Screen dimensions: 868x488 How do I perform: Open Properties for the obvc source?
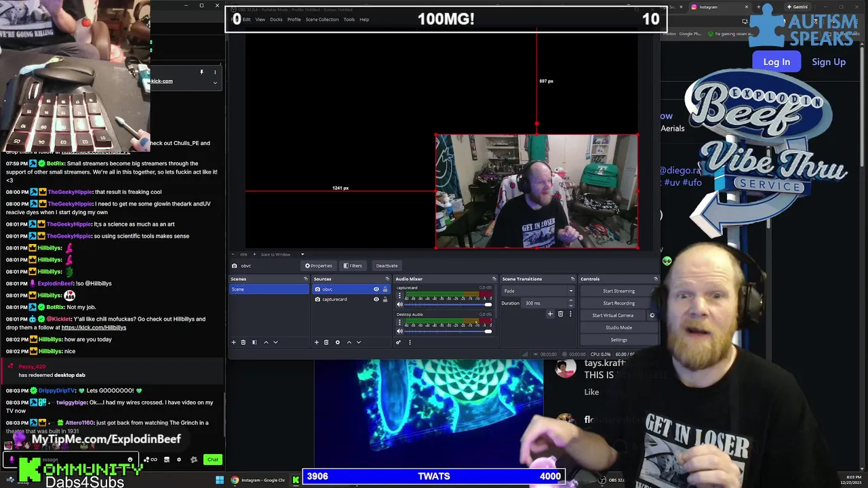(x=319, y=266)
